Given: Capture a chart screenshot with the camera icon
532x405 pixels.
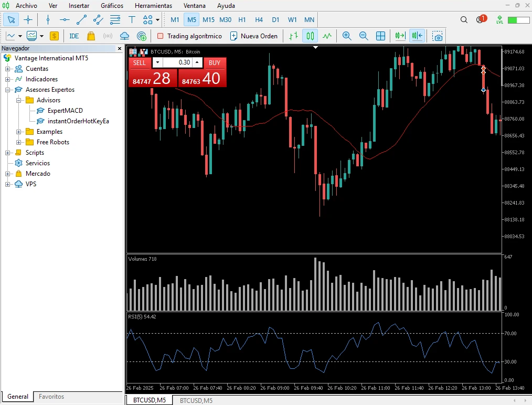Looking at the screenshot, I should [439, 36].
